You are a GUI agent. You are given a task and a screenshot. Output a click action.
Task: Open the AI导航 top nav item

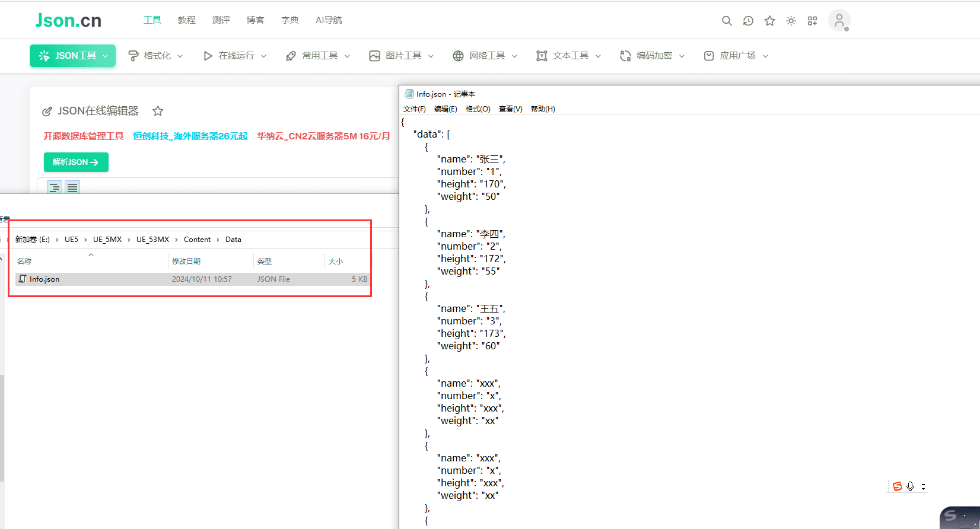329,20
